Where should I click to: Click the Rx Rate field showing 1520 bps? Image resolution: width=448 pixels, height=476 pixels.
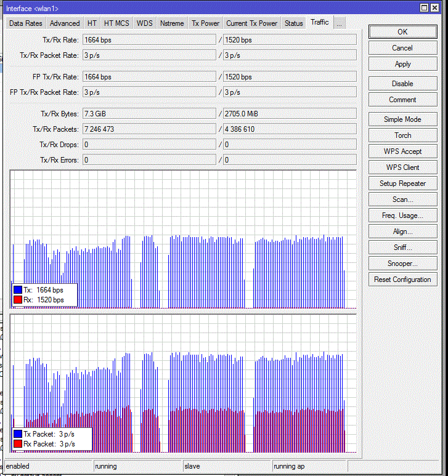290,40
